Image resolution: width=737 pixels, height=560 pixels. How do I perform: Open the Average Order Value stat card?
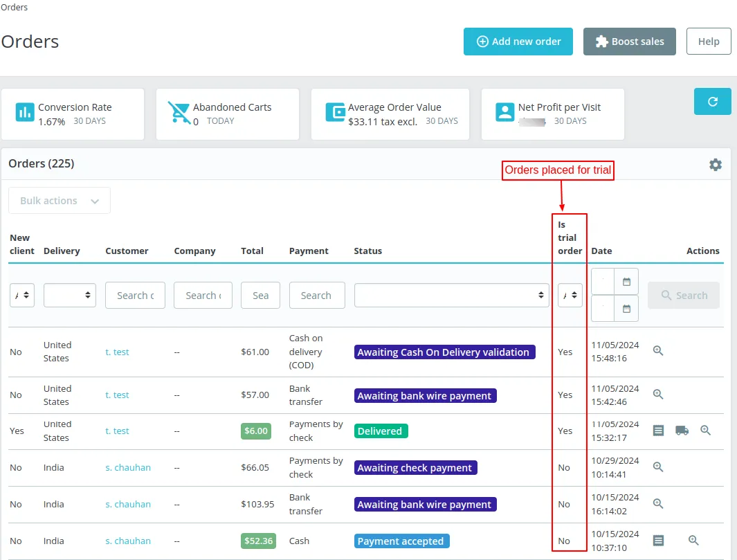390,114
